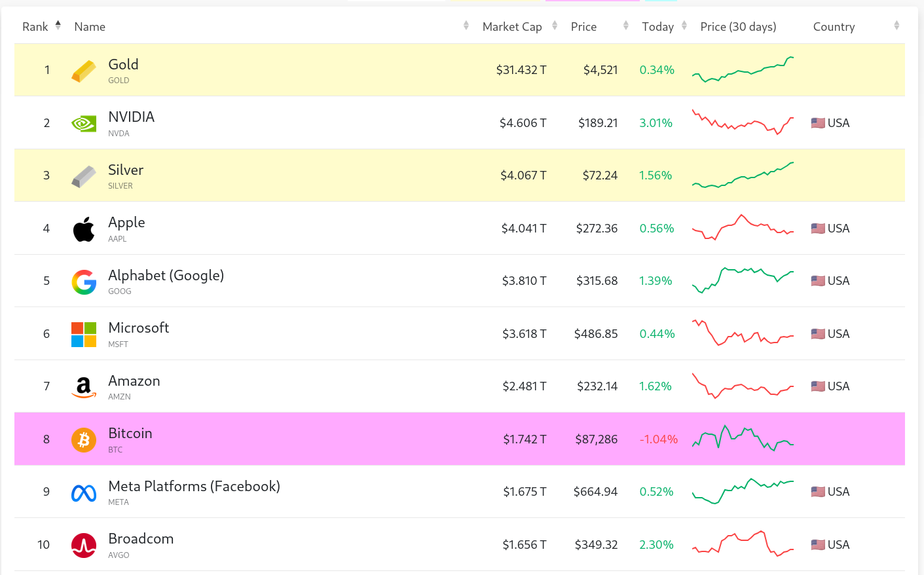Image resolution: width=924 pixels, height=575 pixels.
Task: Click the Silver bar icon
Action: click(83, 176)
